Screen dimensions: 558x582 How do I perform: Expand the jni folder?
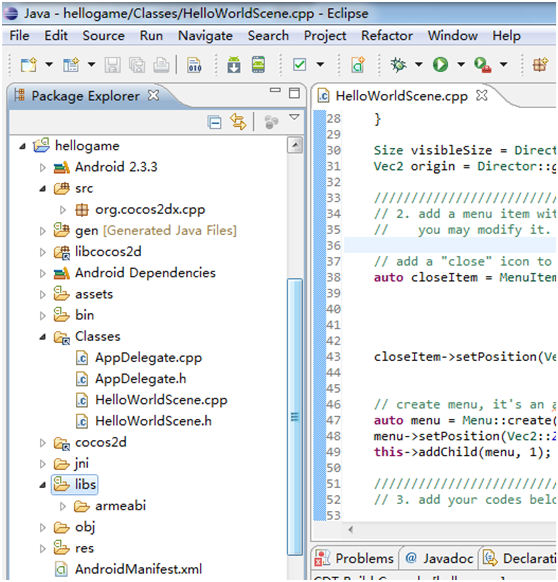coord(43,464)
